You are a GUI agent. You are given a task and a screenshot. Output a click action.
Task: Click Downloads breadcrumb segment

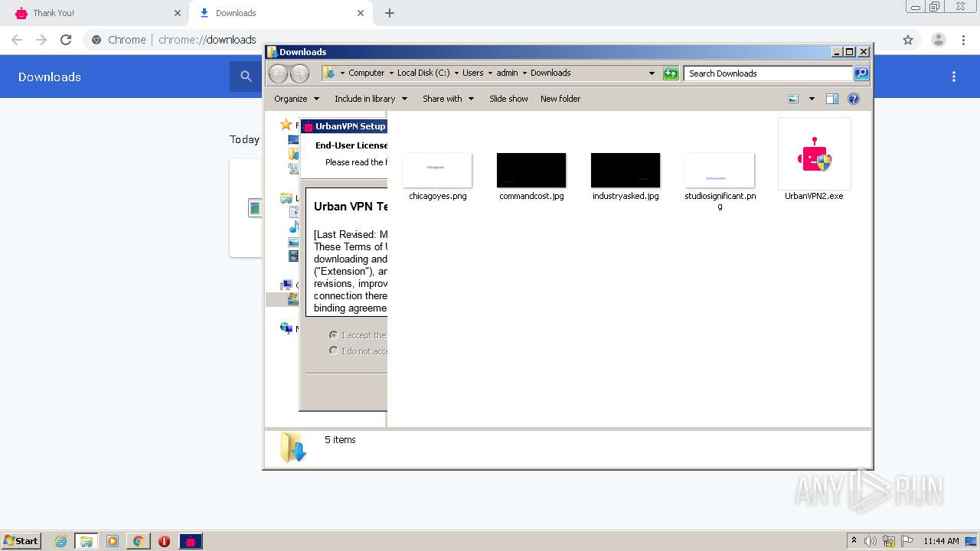click(x=550, y=73)
